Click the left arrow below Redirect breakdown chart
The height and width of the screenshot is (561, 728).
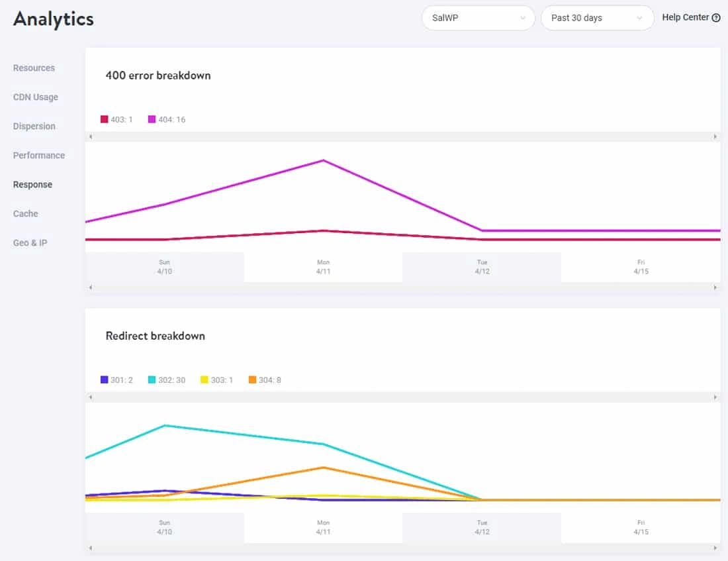(x=89, y=548)
